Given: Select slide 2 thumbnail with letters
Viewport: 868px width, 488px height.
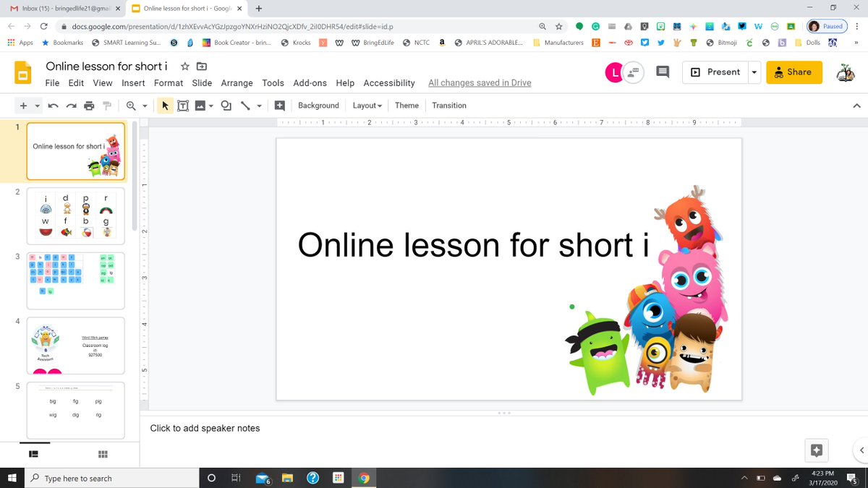Looking at the screenshot, I should click(76, 216).
